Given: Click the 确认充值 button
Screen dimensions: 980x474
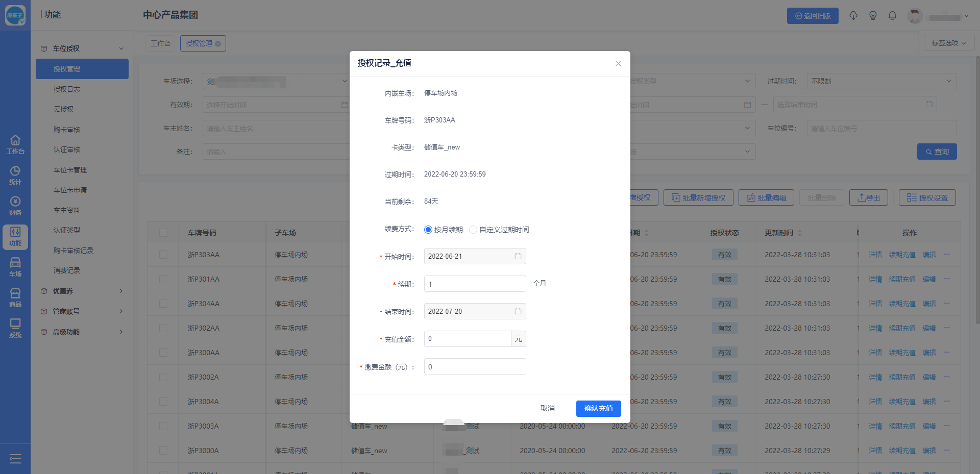Looking at the screenshot, I should pyautogui.click(x=598, y=408).
